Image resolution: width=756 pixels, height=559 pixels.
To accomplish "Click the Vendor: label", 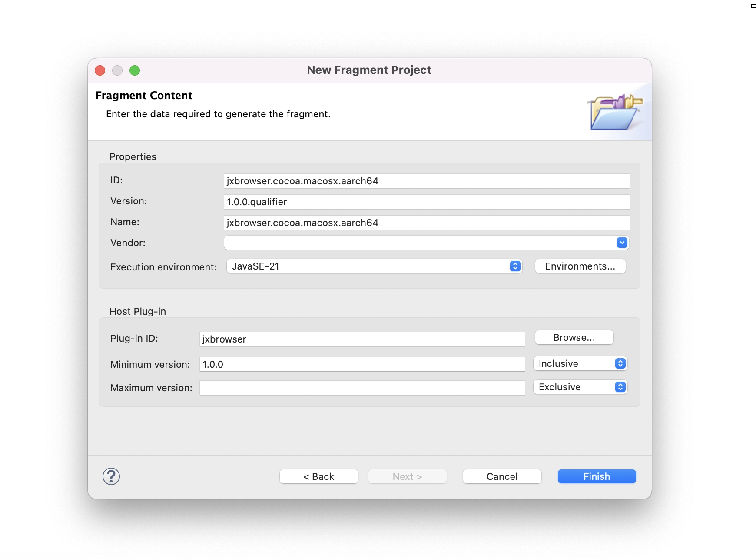I will point(128,243).
